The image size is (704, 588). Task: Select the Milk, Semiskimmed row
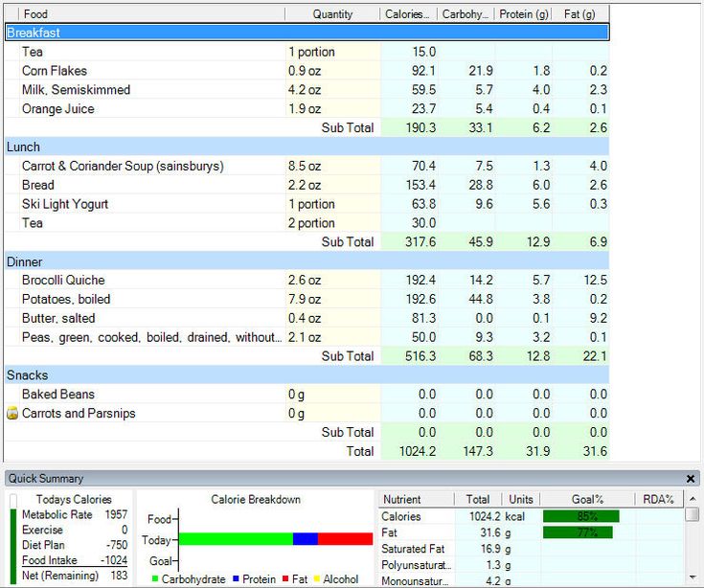click(307, 90)
